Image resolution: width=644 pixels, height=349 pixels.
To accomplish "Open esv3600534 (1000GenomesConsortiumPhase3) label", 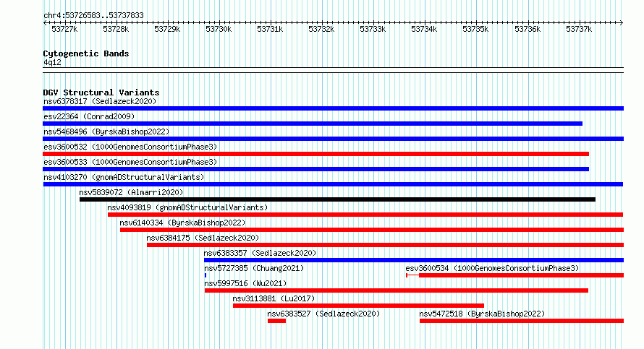I will click(492, 268).
